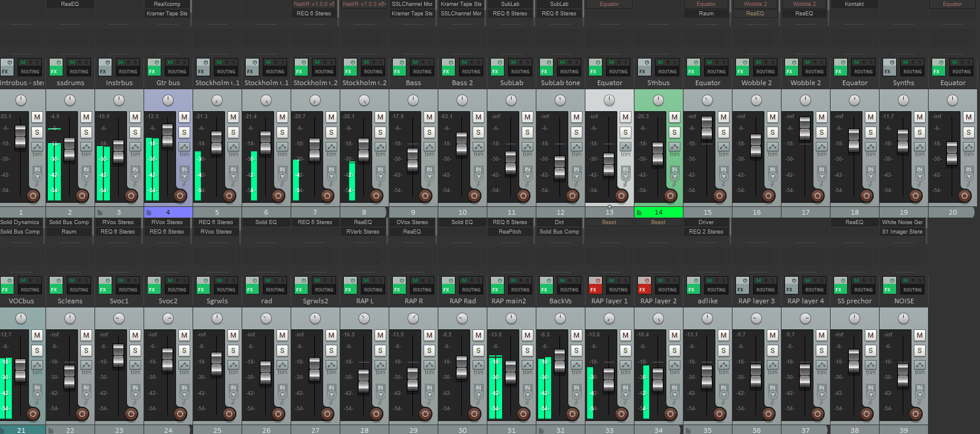980x434 pixels.
Task: Mute the SubLab tone track
Action: [577, 117]
